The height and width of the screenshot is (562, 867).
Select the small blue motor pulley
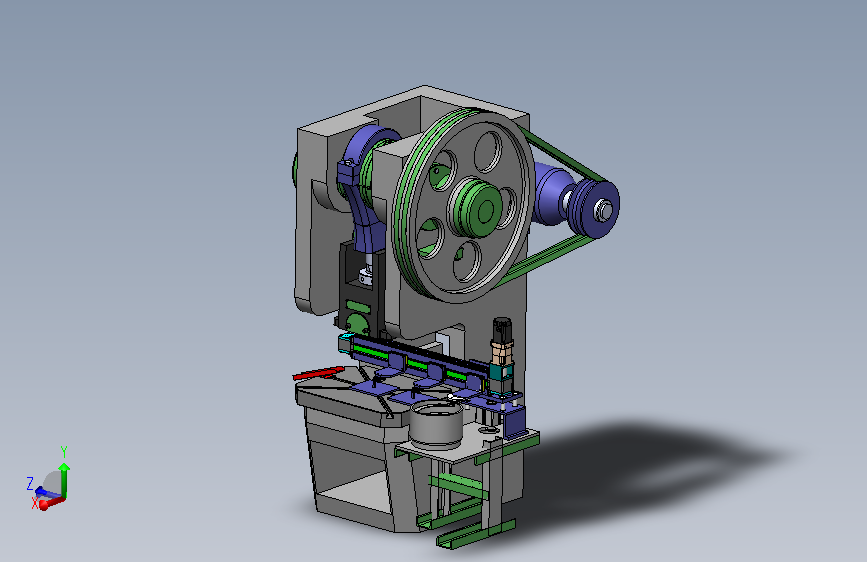click(595, 209)
